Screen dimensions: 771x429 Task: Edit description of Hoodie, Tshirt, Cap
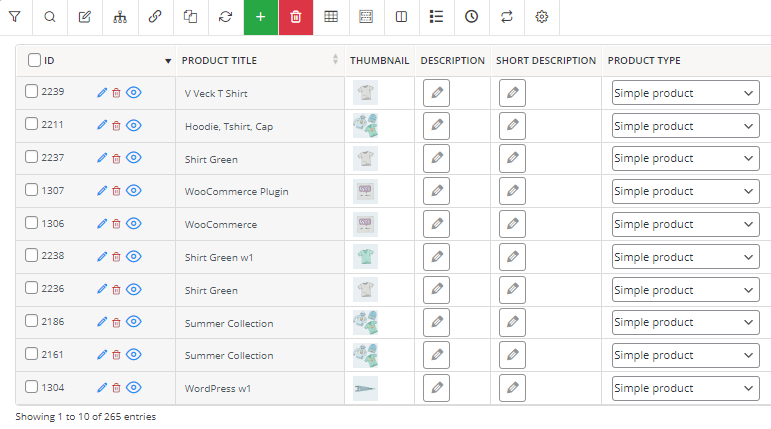pyautogui.click(x=436, y=125)
